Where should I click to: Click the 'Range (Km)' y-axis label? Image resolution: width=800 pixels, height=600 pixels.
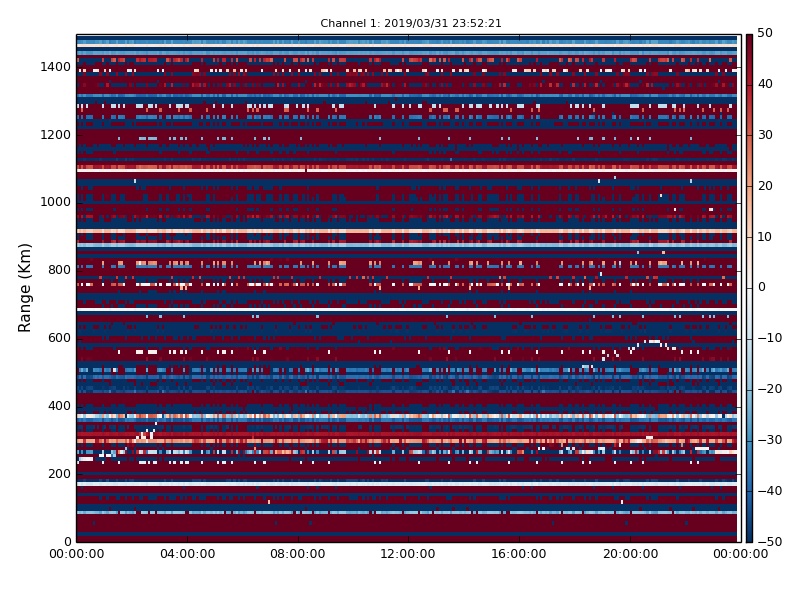click(24, 288)
